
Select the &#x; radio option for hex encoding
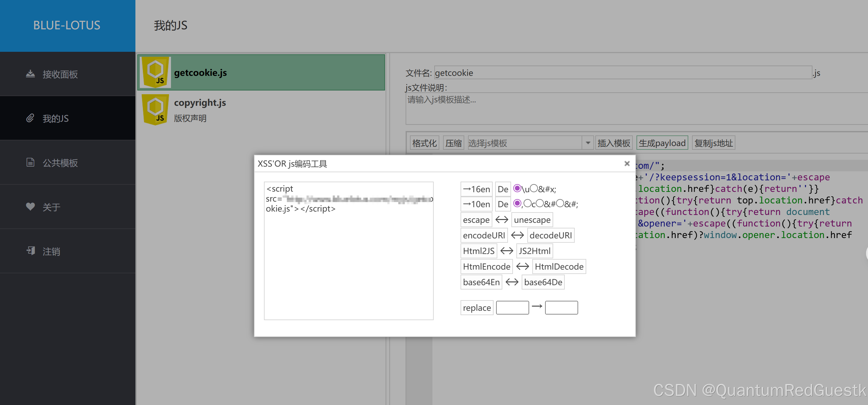(x=534, y=188)
